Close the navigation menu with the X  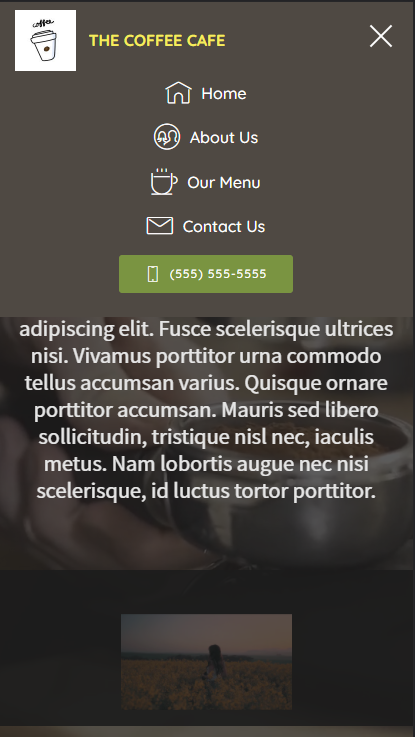point(381,36)
